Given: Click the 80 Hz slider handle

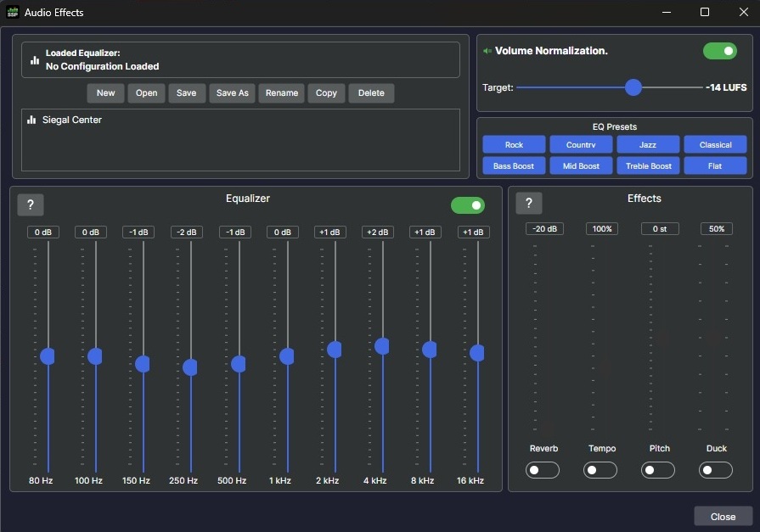Looking at the screenshot, I should 48,356.
